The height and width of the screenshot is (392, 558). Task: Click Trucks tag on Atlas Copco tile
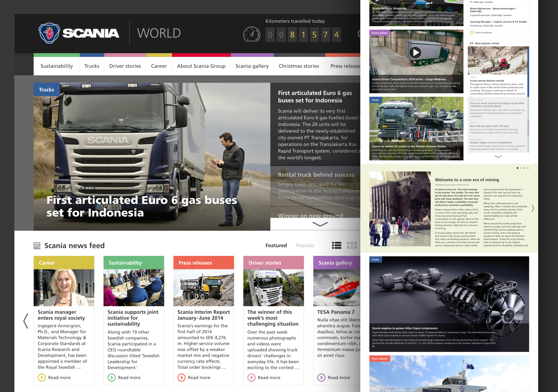(375, 260)
